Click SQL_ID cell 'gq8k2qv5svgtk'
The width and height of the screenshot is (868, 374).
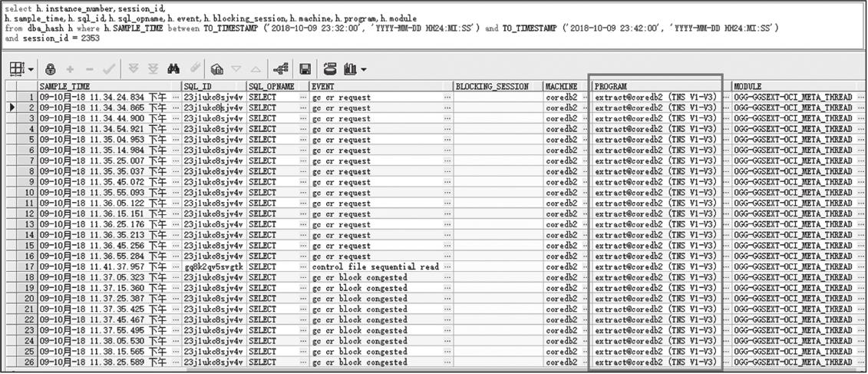213,266
